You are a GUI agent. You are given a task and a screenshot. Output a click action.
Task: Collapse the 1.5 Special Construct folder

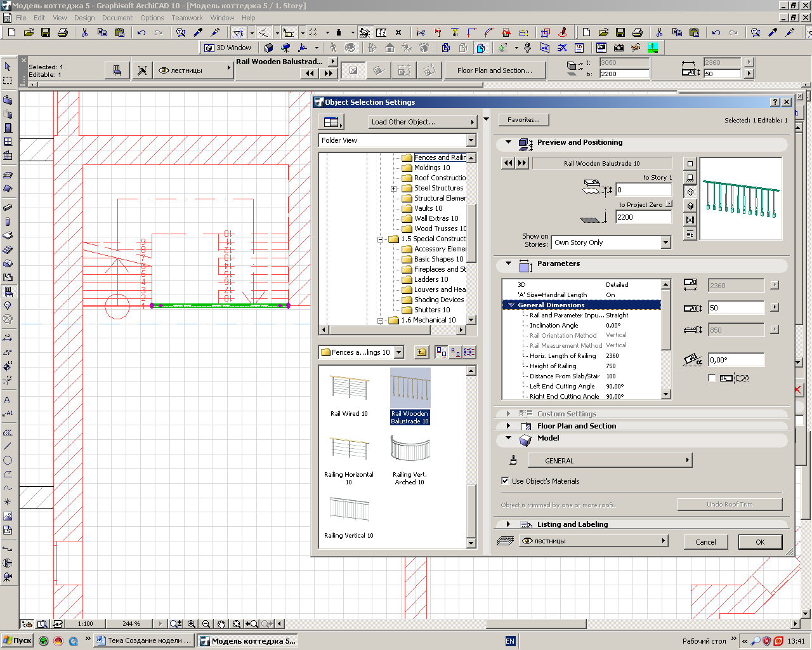tap(381, 239)
